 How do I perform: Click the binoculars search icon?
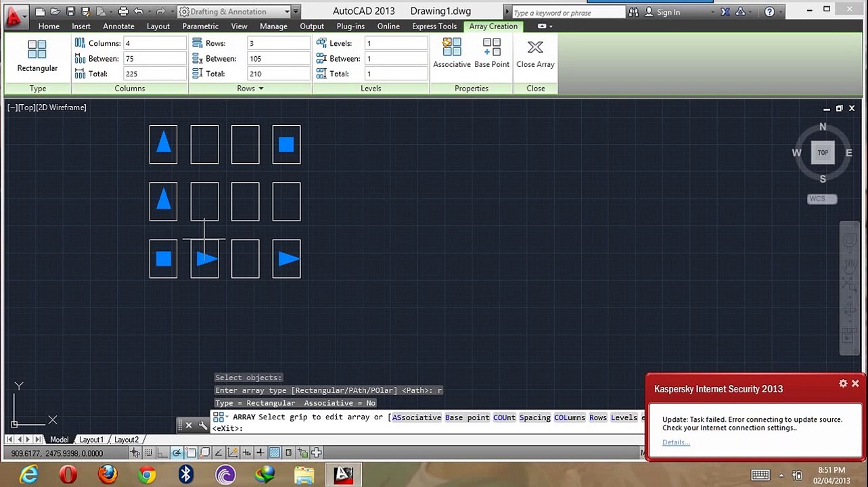pos(633,12)
